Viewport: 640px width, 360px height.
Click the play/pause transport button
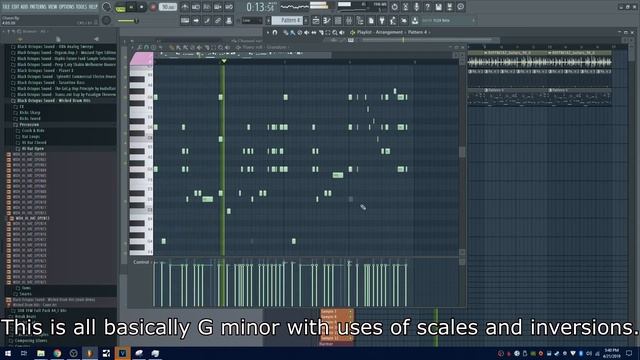pyautogui.click(x=131, y=7)
